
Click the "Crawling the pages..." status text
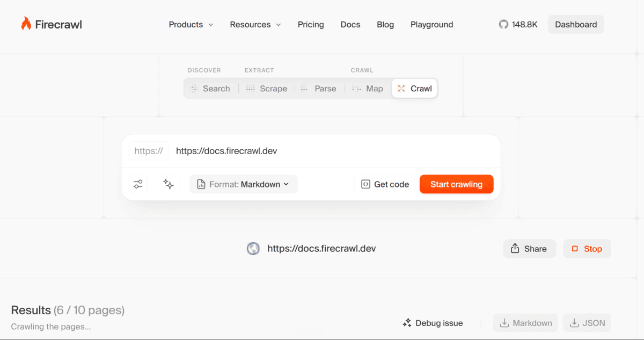coord(51,327)
